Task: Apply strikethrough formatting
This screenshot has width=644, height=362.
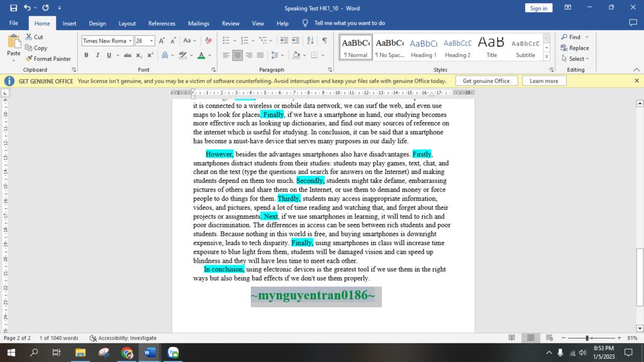Action: tap(128, 55)
